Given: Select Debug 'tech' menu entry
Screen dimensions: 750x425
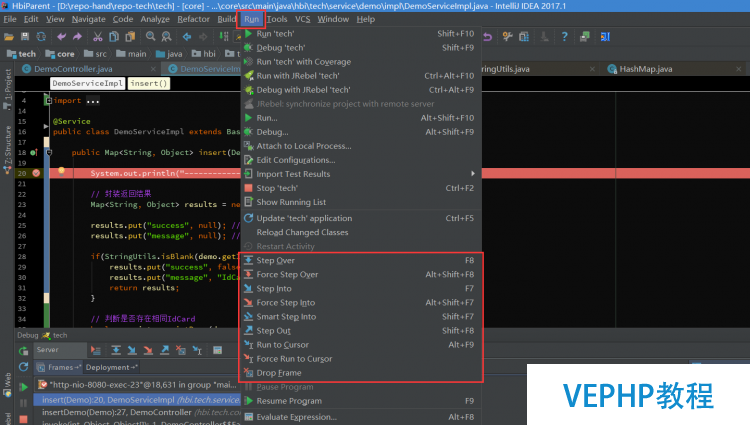Looking at the screenshot, I should [361, 48].
